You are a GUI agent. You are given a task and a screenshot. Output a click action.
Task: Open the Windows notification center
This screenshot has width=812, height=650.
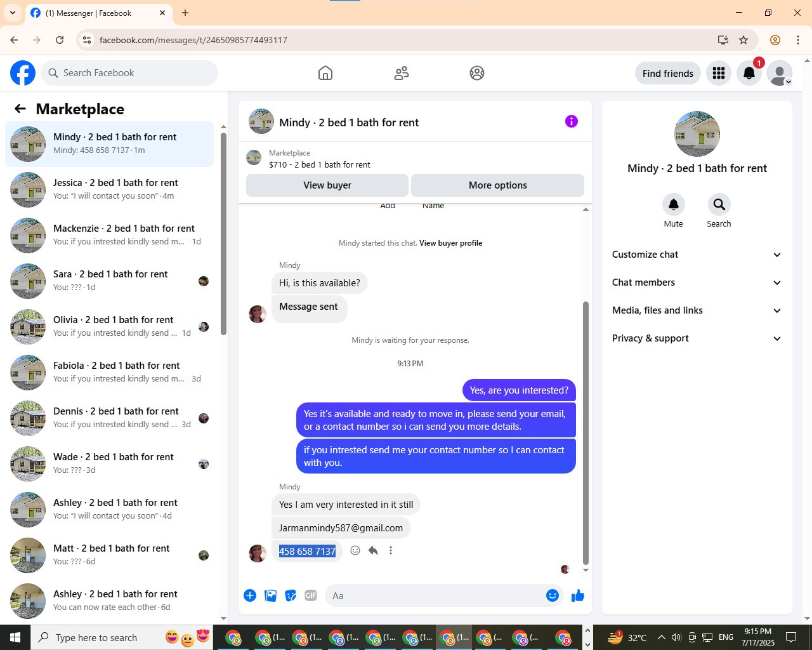(x=791, y=637)
